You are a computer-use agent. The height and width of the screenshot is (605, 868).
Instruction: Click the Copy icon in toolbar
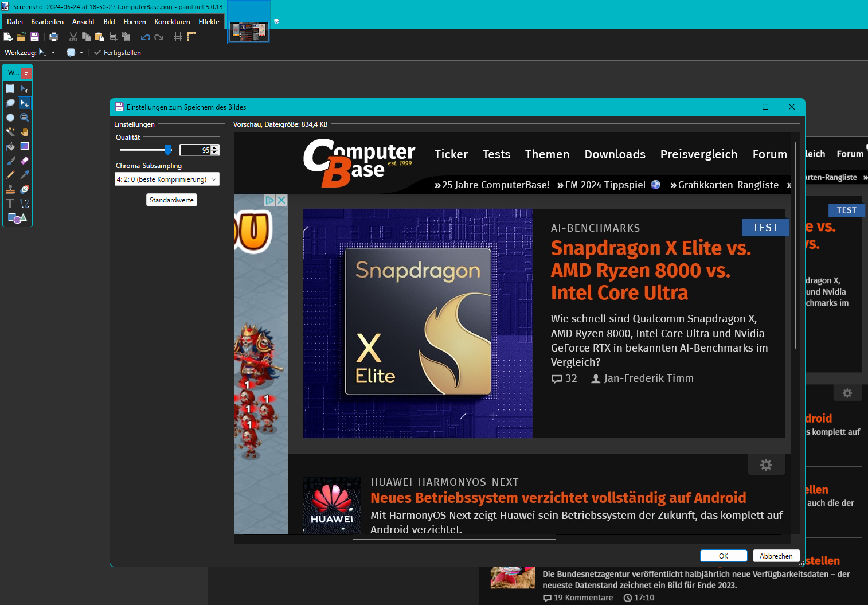[87, 37]
